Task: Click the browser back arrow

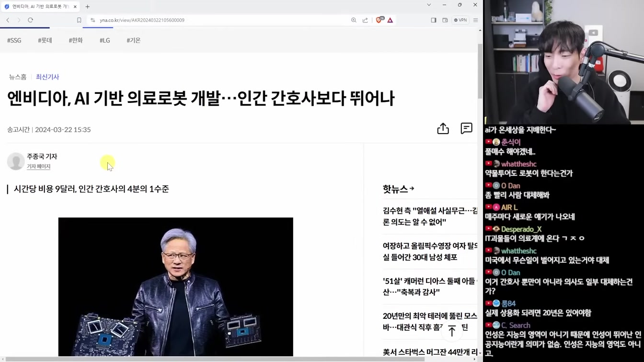Action: 8,20
